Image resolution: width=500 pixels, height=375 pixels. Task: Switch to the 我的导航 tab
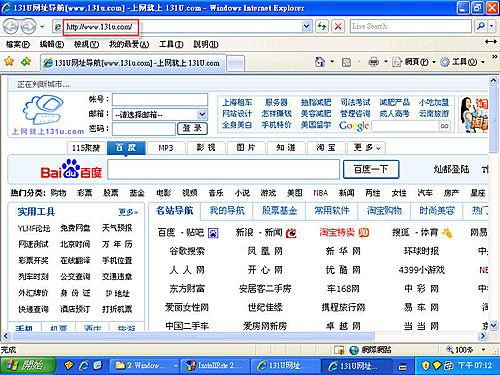click(x=227, y=211)
